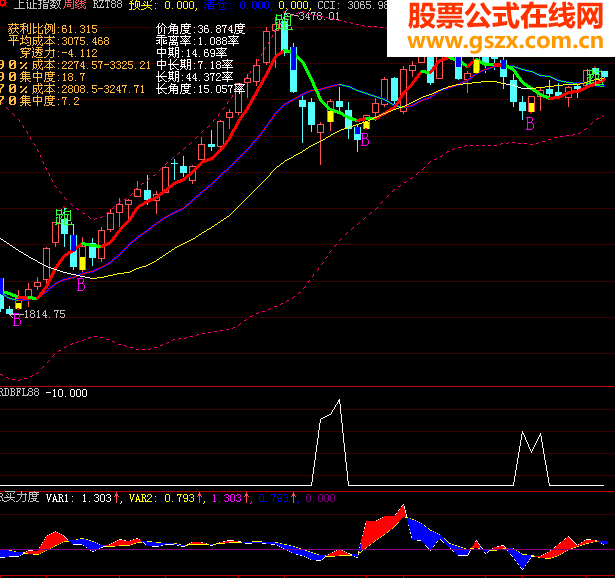Click the largest red peak in R买力度 panel
Viewport: 615px width, 578px height.
[x=382, y=527]
